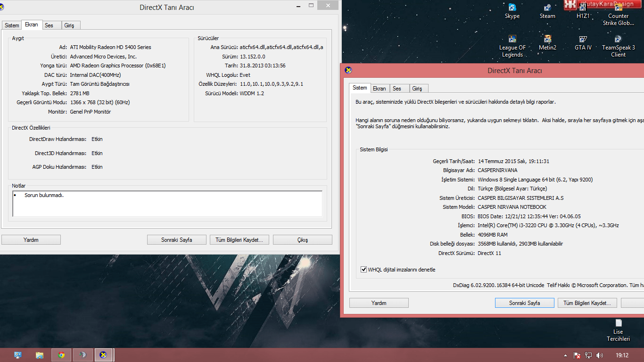The width and height of the screenshot is (644, 362).
Task: Click the driver date '31.8.2013 03:13:56'
Action: (x=263, y=66)
